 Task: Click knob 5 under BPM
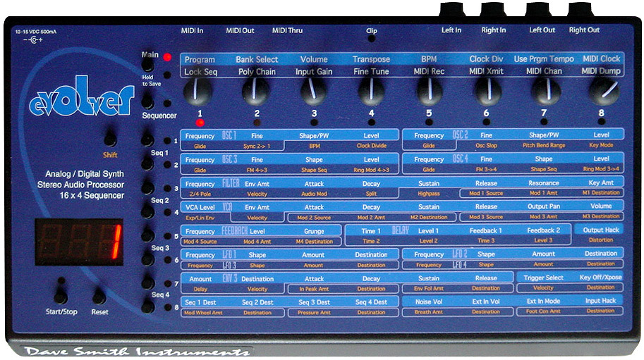coord(430,91)
